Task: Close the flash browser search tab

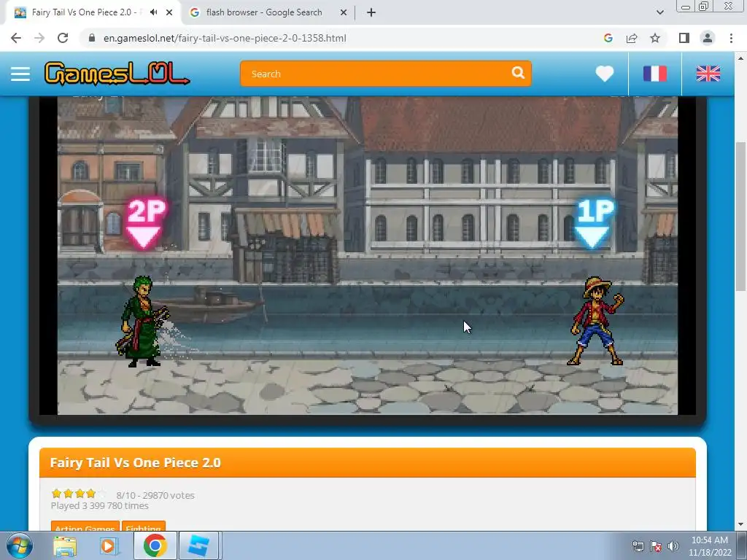Action: coord(344,12)
